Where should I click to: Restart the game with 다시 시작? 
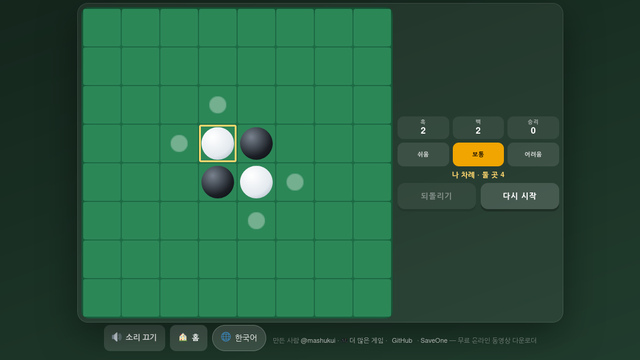[520, 196]
